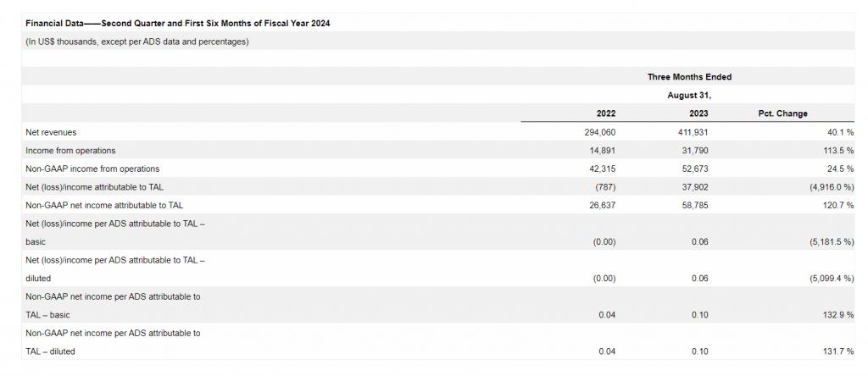Click the TAL – diluted row label

50,351
